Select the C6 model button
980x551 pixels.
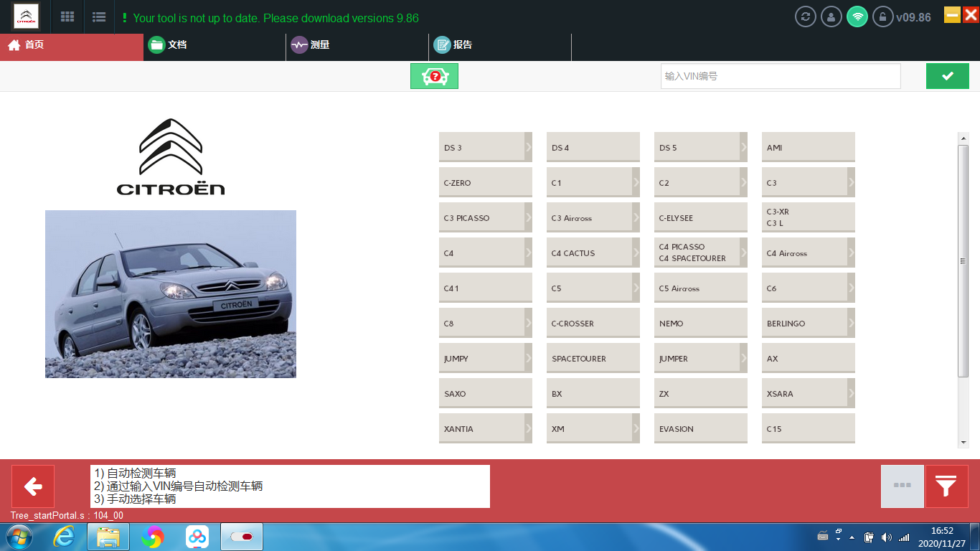809,288
